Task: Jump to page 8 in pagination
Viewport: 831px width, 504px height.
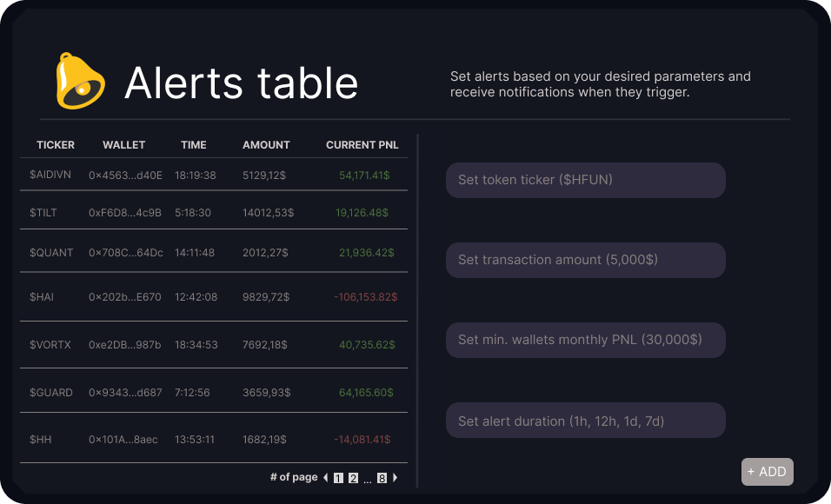Action: [382, 477]
